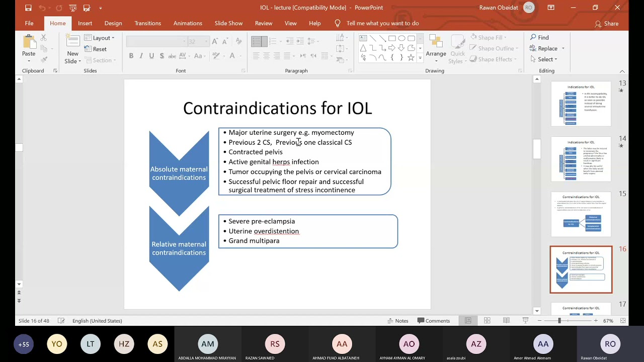Fit slide to current window icon
The image size is (644, 362).
[x=623, y=321]
